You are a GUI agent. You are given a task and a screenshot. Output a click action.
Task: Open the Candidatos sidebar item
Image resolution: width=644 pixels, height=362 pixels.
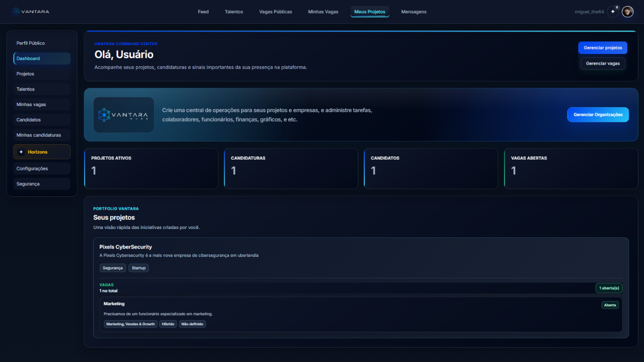(42, 120)
